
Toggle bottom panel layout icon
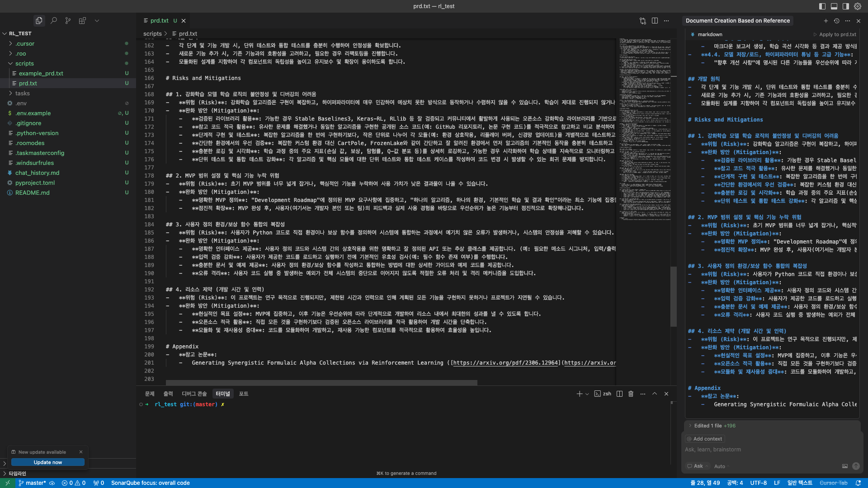pyautogui.click(x=834, y=6)
